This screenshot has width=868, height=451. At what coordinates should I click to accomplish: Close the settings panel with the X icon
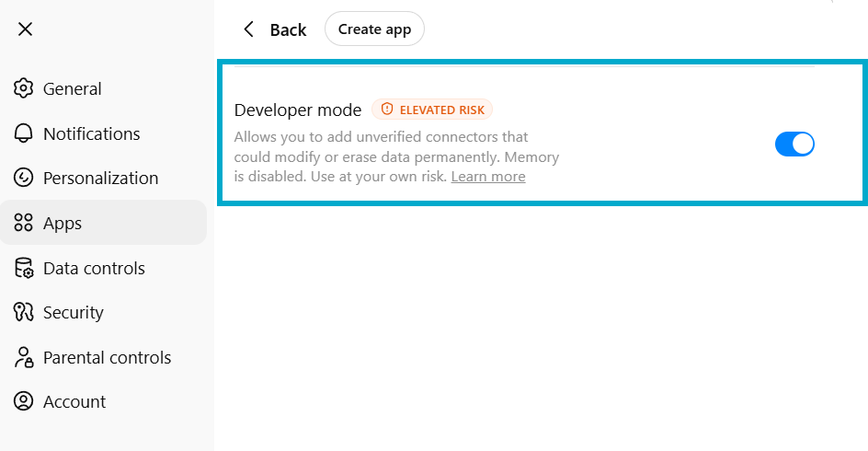click(25, 29)
